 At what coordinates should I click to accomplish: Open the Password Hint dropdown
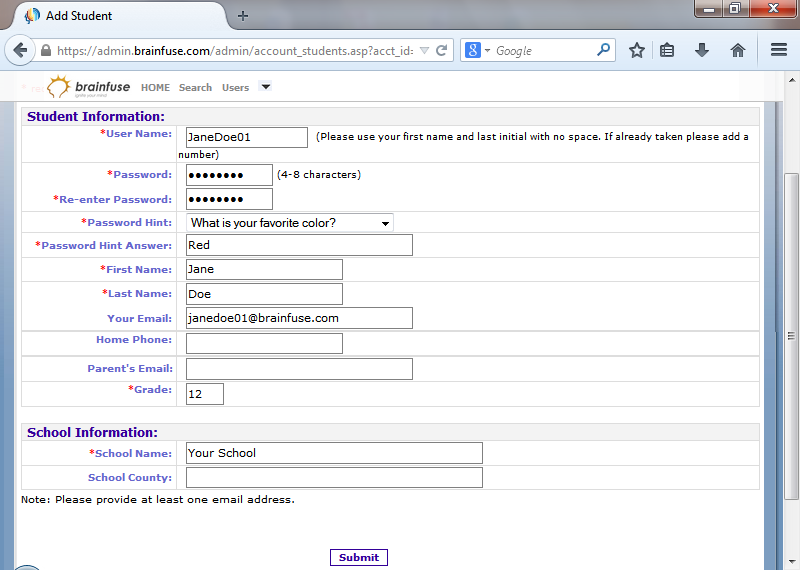coord(290,223)
